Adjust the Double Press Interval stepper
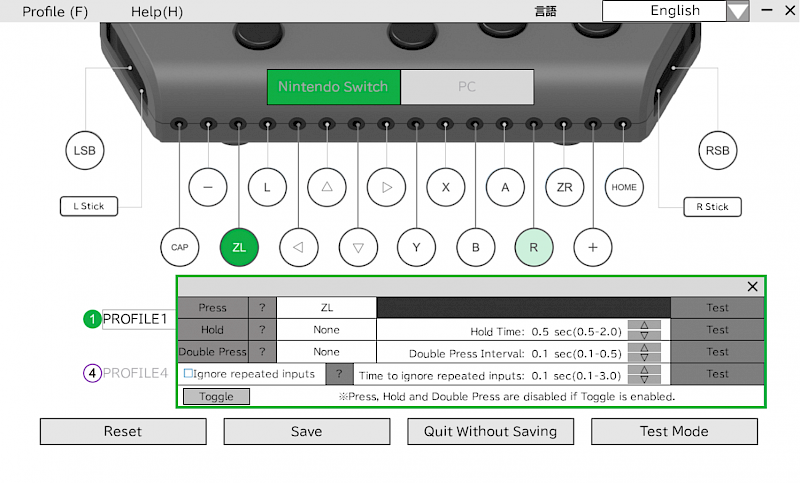 point(644,352)
